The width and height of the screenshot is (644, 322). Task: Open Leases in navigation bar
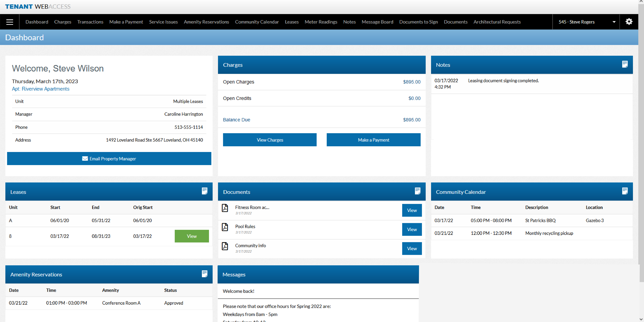(x=292, y=22)
